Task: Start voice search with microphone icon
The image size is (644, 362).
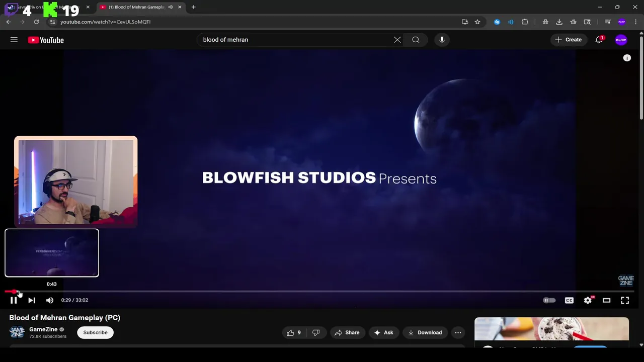Action: [442, 40]
